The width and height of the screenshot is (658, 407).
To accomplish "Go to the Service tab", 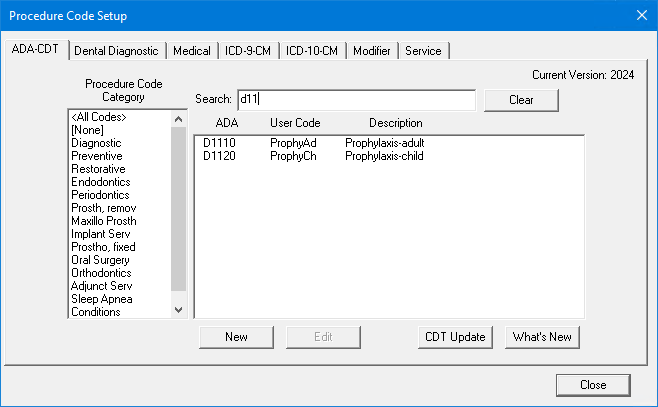I will (x=423, y=51).
